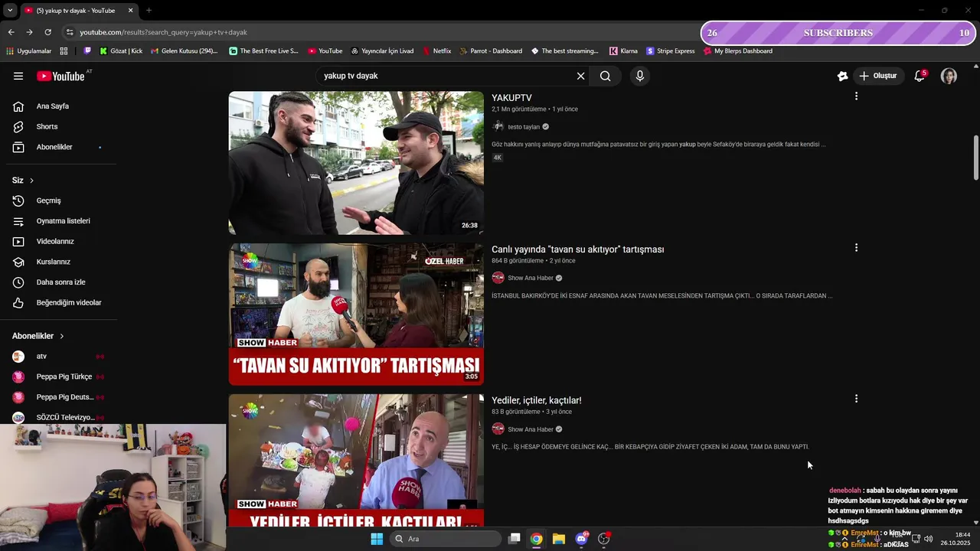Expand the Abonelikler section header

[38, 336]
